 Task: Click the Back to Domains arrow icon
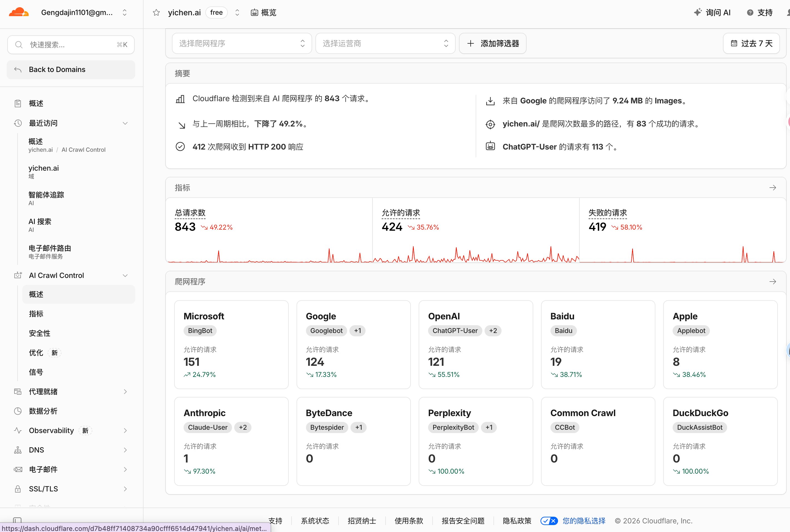18,69
